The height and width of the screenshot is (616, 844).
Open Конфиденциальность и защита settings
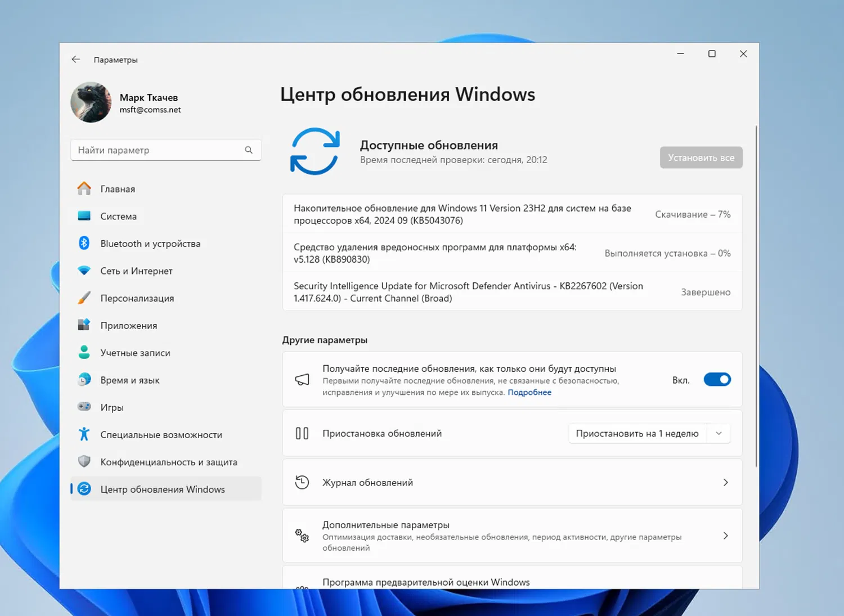166,462
